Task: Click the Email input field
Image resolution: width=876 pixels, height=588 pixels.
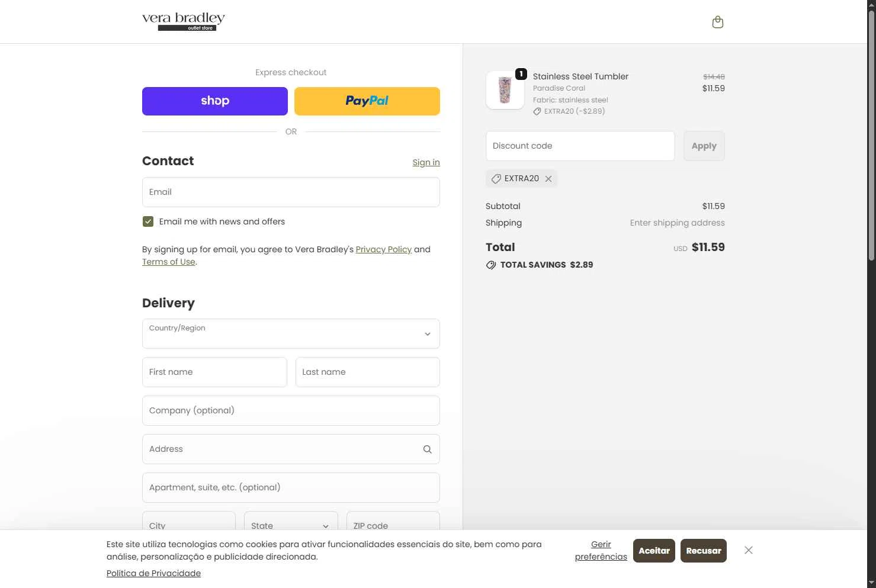Action: [291, 192]
